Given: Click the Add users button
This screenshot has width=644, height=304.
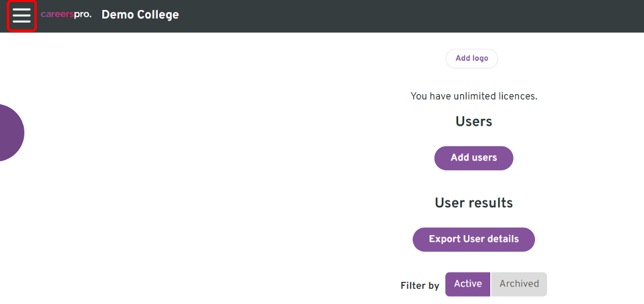Looking at the screenshot, I should click(473, 158).
